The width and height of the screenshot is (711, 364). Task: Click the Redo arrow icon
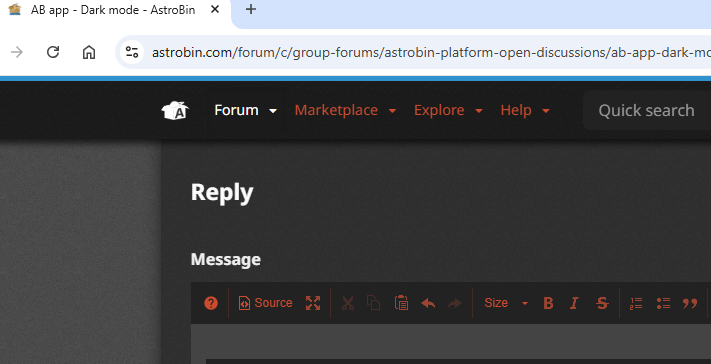[454, 303]
